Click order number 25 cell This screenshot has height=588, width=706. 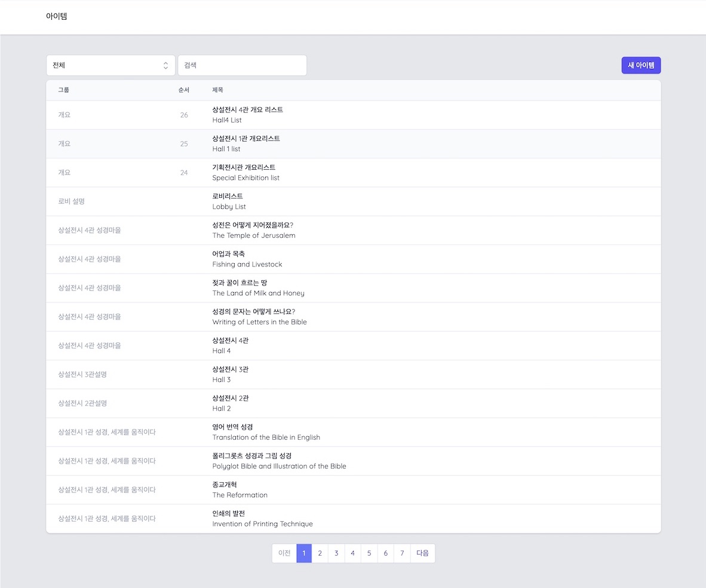pyautogui.click(x=184, y=144)
